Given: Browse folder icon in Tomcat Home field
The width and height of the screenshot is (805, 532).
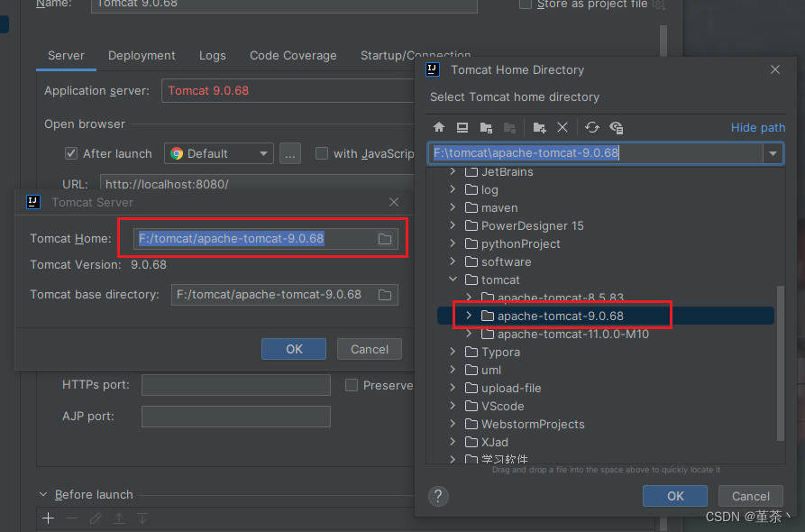Looking at the screenshot, I should [385, 239].
